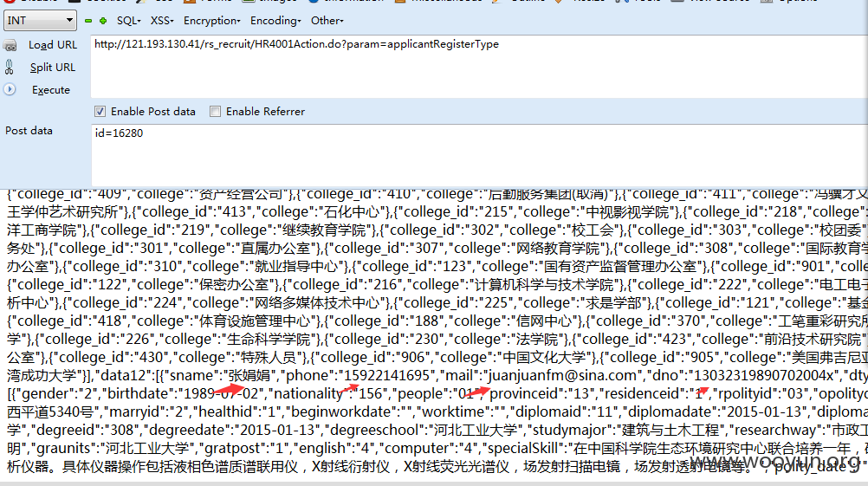Click the green minus decrement icon

coord(88,21)
